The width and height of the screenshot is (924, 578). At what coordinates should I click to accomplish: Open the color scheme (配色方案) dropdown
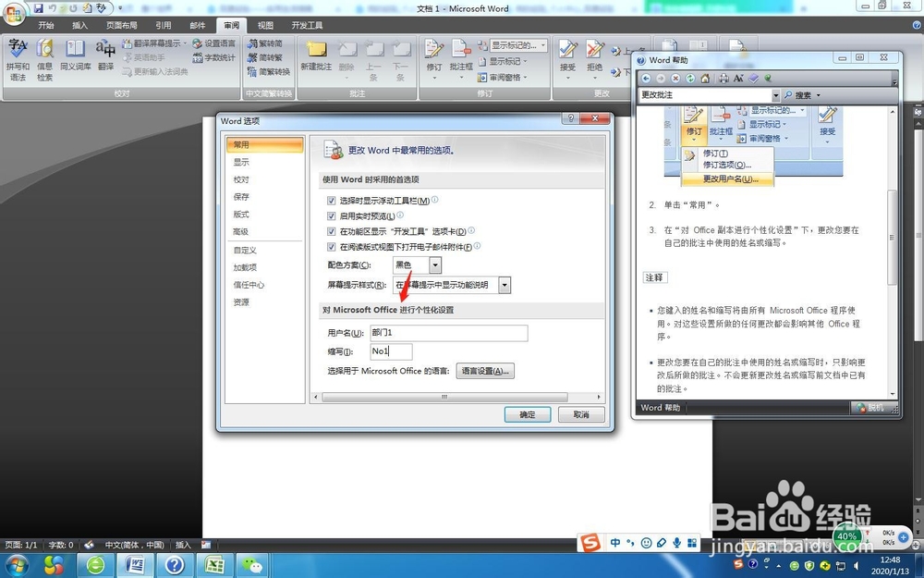(435, 264)
